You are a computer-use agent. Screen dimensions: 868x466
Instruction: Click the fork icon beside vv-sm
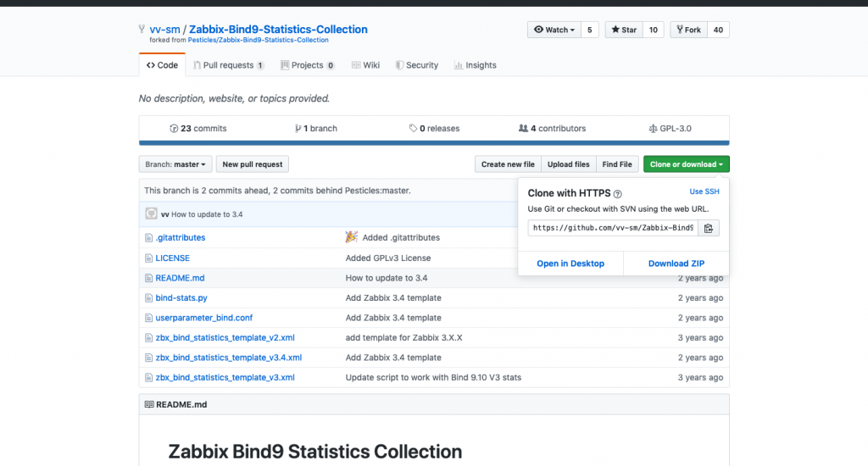pyautogui.click(x=142, y=29)
